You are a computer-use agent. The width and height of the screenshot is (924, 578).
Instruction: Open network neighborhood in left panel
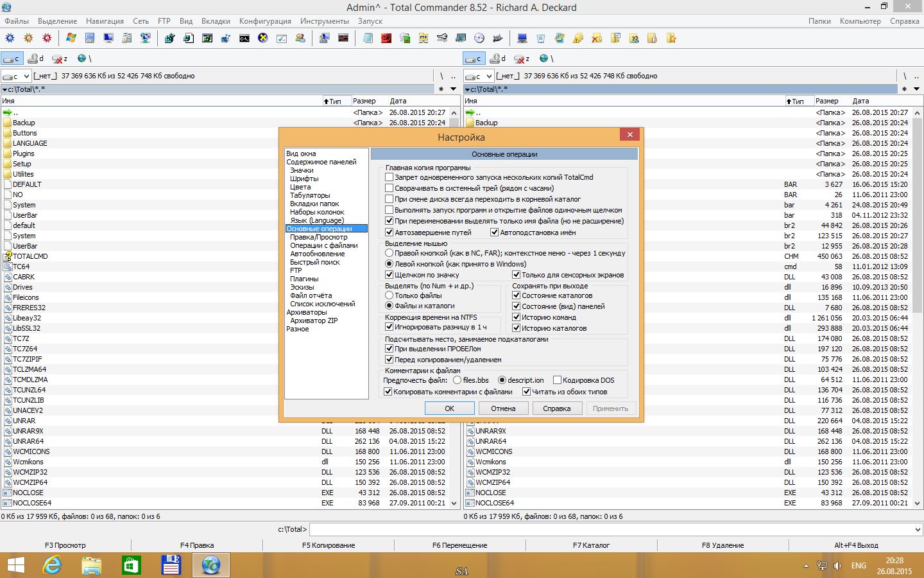[84, 58]
